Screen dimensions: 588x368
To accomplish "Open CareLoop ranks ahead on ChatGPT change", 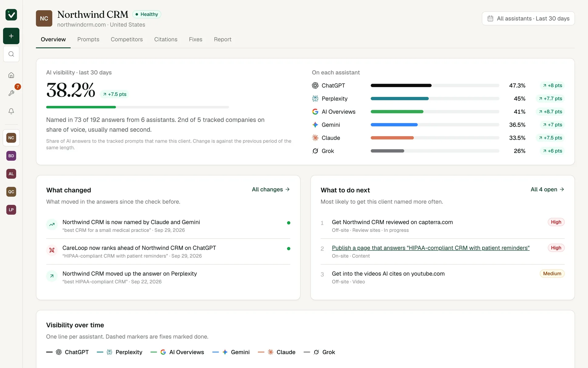I will coord(168,251).
